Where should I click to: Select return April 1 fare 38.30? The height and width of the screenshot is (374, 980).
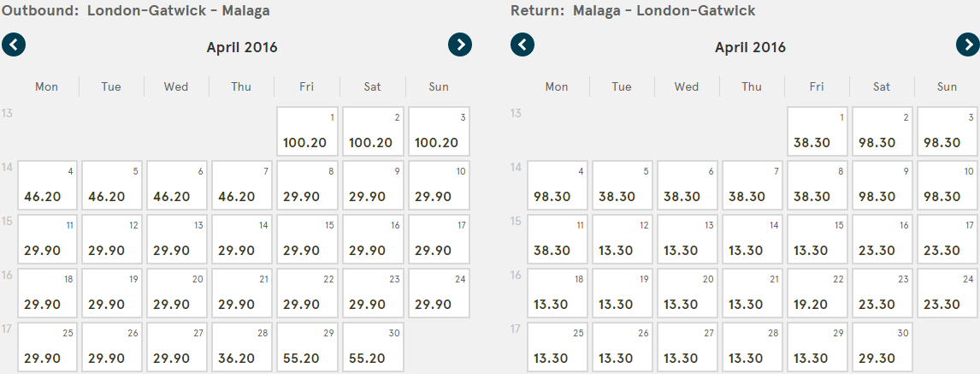coord(817,131)
